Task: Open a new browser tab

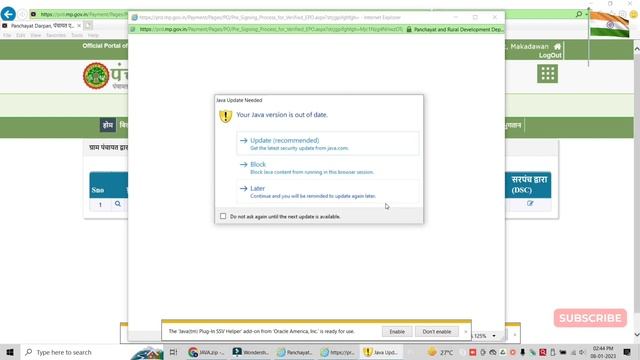Action: [x=88, y=25]
